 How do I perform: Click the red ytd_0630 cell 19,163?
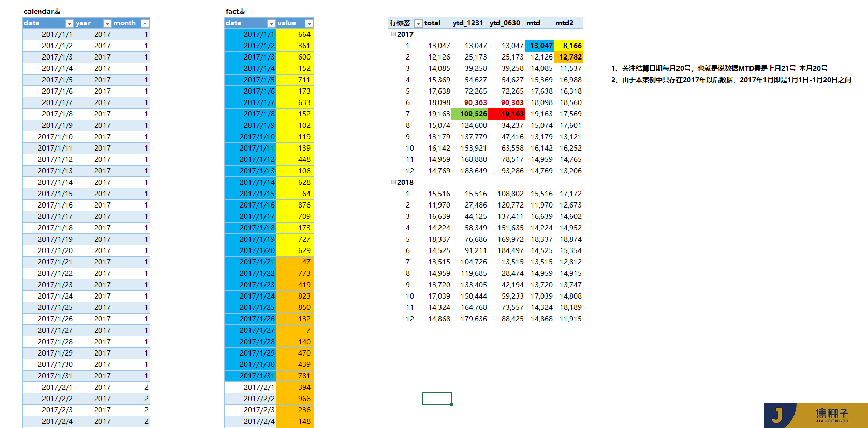506,114
